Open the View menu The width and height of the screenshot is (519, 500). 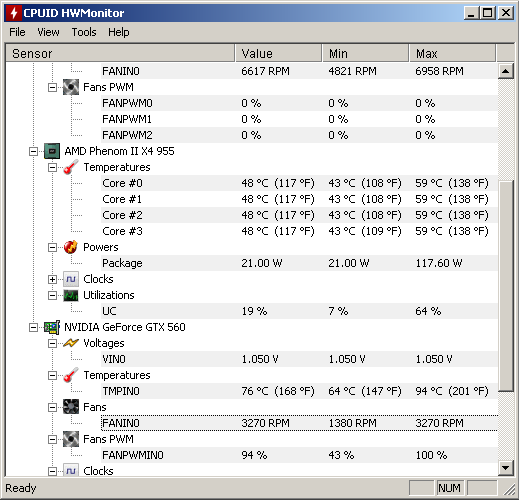48,32
